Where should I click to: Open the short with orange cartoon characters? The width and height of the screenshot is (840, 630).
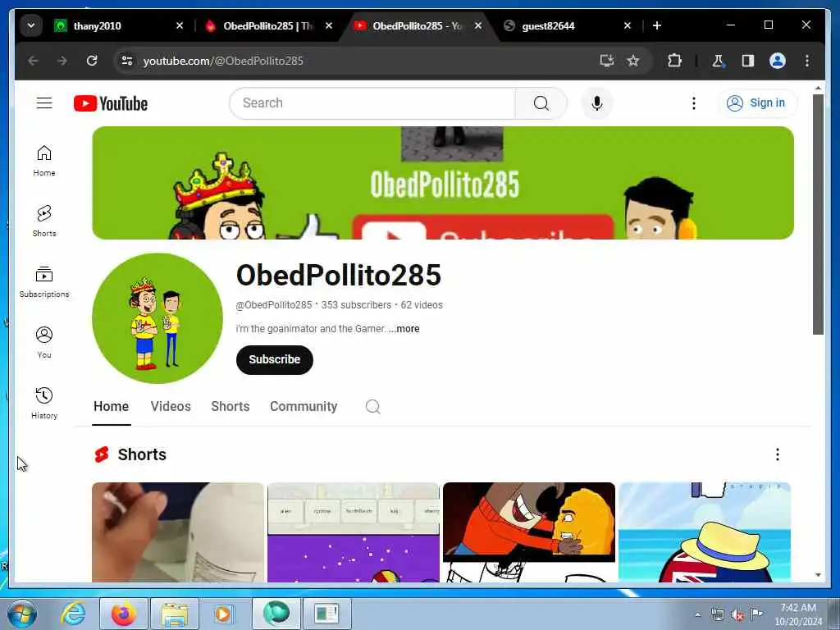529,532
